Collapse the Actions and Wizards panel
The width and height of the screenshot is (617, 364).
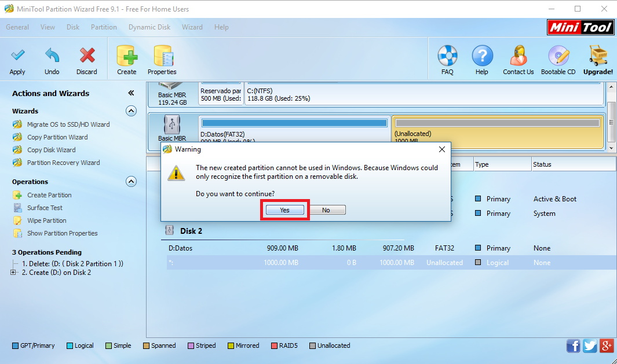pos(131,93)
